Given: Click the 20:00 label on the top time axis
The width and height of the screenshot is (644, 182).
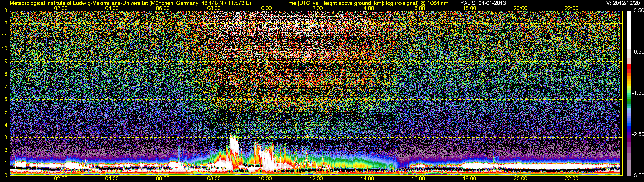Looking at the screenshot, I should click(x=521, y=8).
